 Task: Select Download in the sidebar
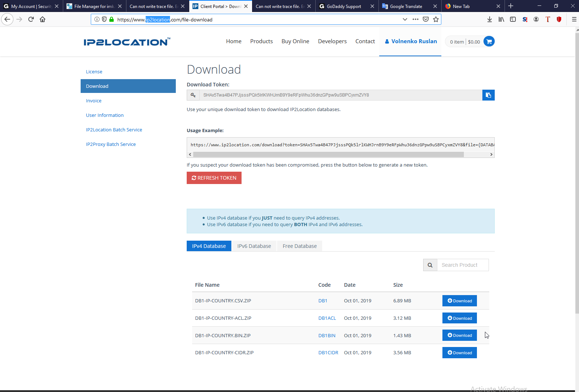(128, 86)
